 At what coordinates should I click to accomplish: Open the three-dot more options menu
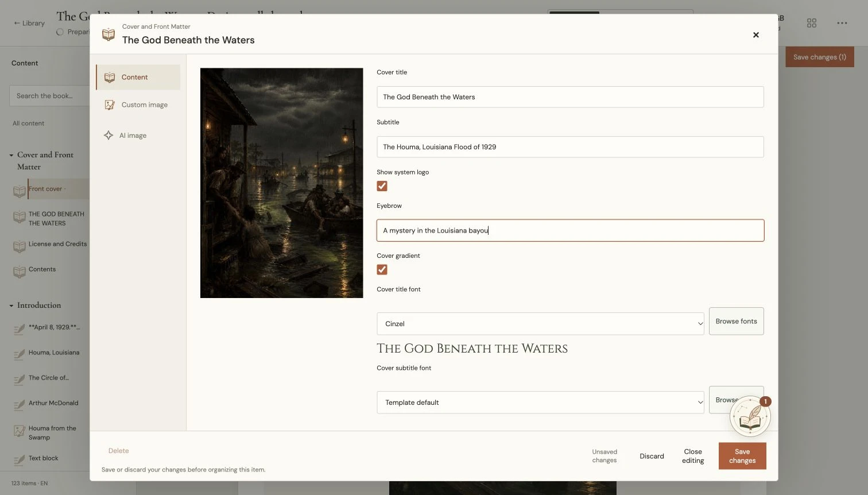click(x=842, y=23)
